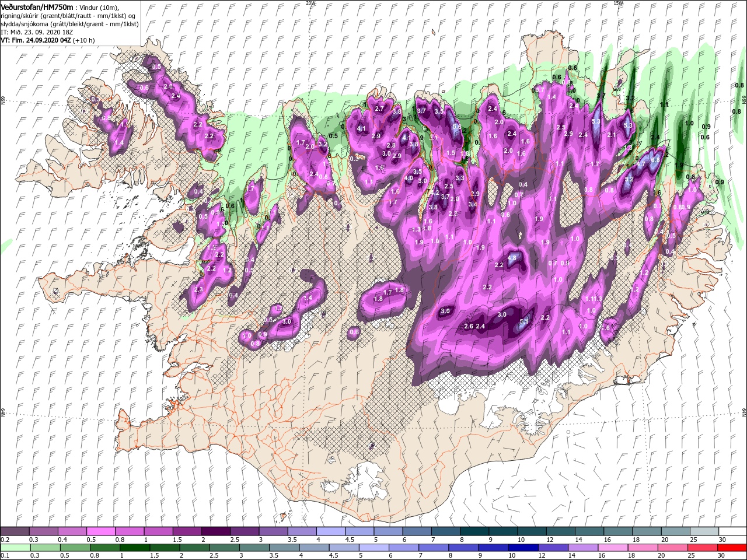Click the crimson 25 swatch in bottom legend row

click(703, 548)
